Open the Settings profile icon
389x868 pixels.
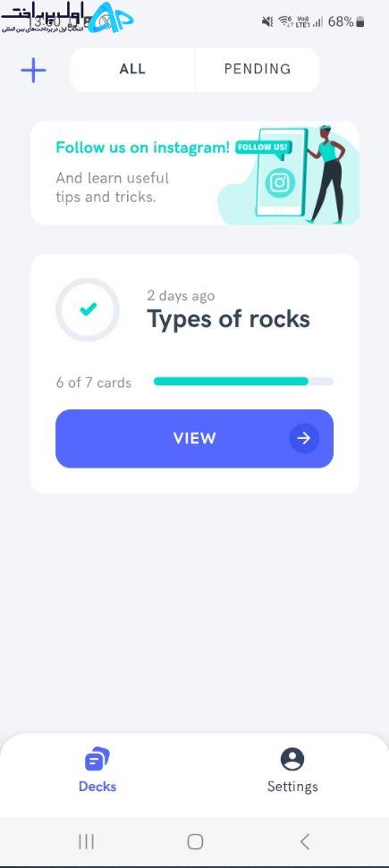(x=292, y=759)
